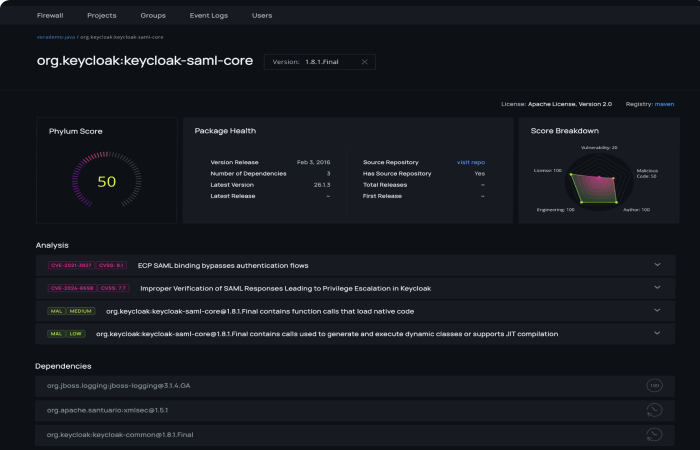Image resolution: width=700 pixels, height=450 pixels.
Task: Click the First Release label
Action: 382,196
